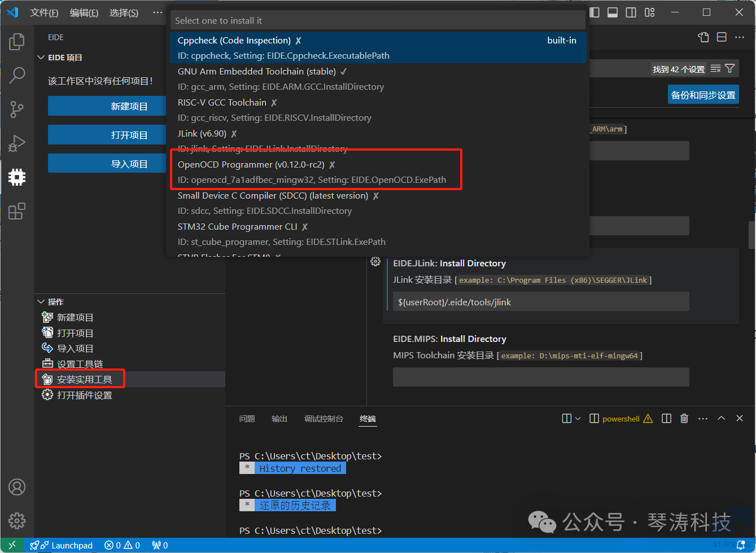Click the VS Code logo in the title bar
756x553 pixels.
tap(12, 12)
